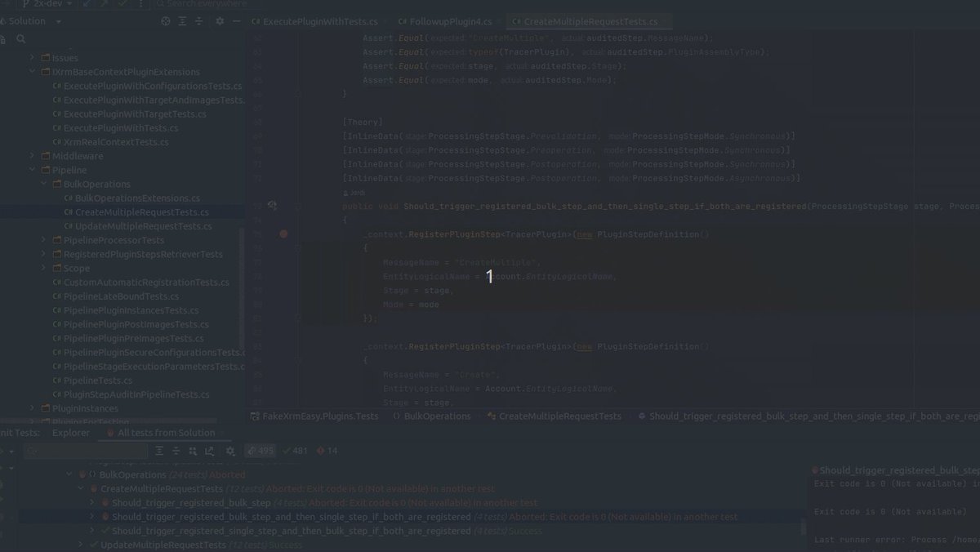The height and width of the screenshot is (552, 980).
Task: Expand the PluginInstances folder
Action: coord(33,408)
